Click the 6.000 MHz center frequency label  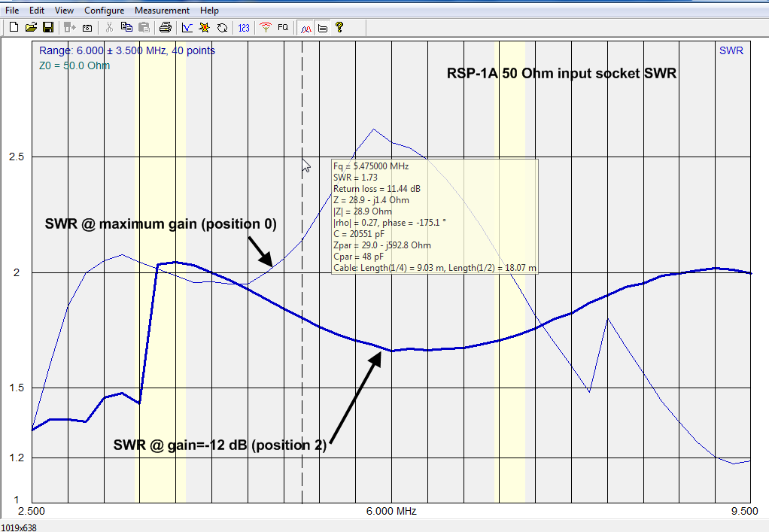(x=391, y=511)
